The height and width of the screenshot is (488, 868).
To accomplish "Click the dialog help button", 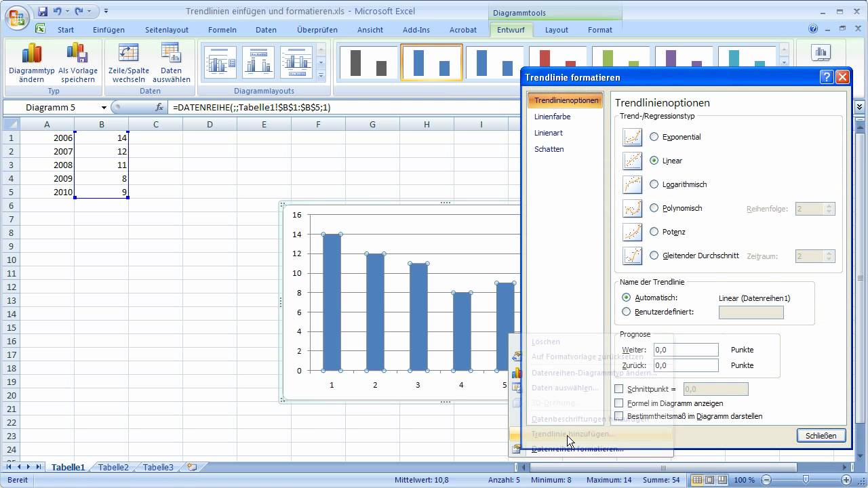I will 826,77.
